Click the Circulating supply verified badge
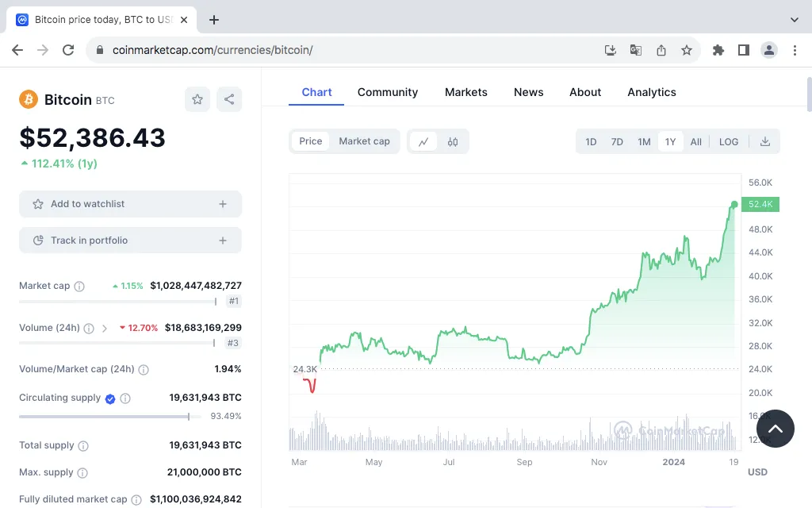 tap(110, 398)
